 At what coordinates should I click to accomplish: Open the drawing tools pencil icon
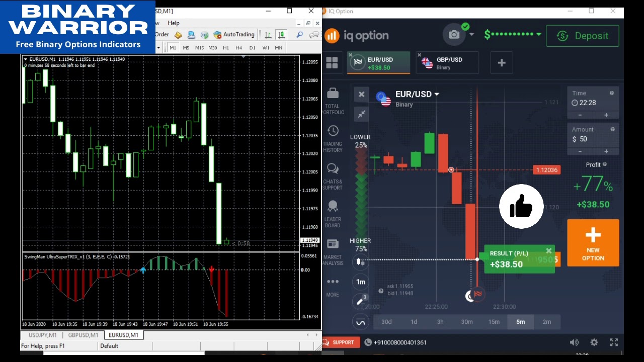point(360,302)
